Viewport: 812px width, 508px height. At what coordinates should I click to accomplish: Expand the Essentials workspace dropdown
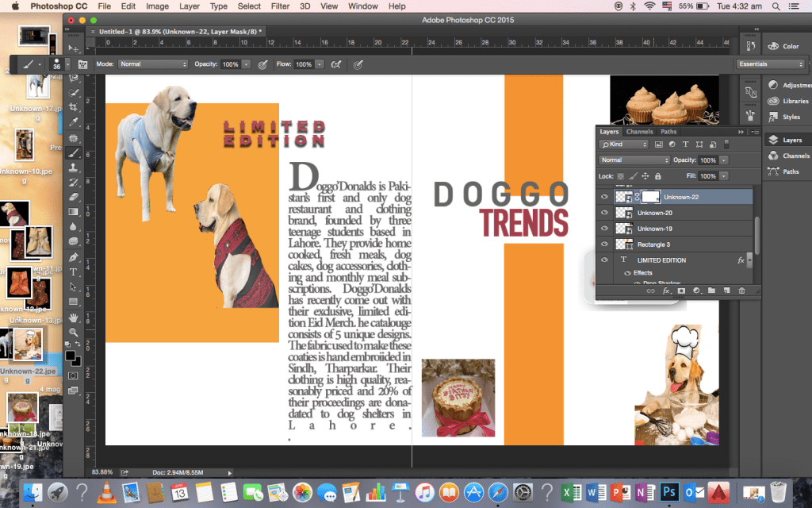tap(768, 63)
